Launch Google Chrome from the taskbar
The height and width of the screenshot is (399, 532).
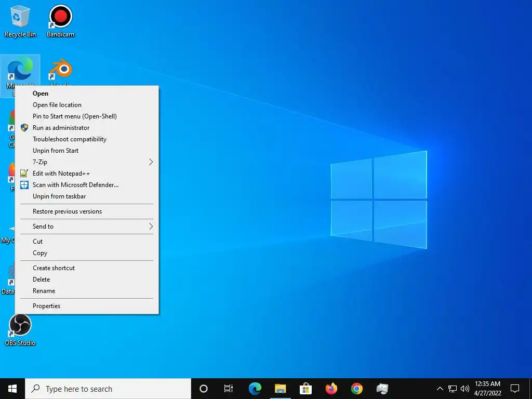(x=356, y=389)
